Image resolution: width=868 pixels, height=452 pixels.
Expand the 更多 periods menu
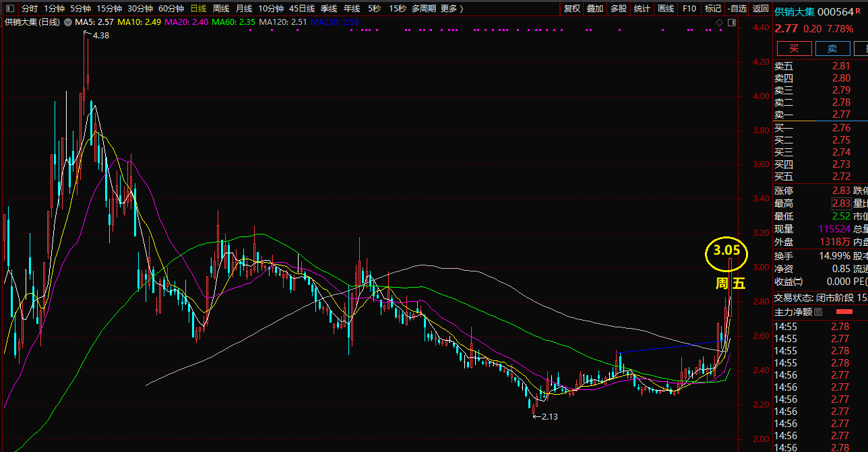[x=452, y=9]
